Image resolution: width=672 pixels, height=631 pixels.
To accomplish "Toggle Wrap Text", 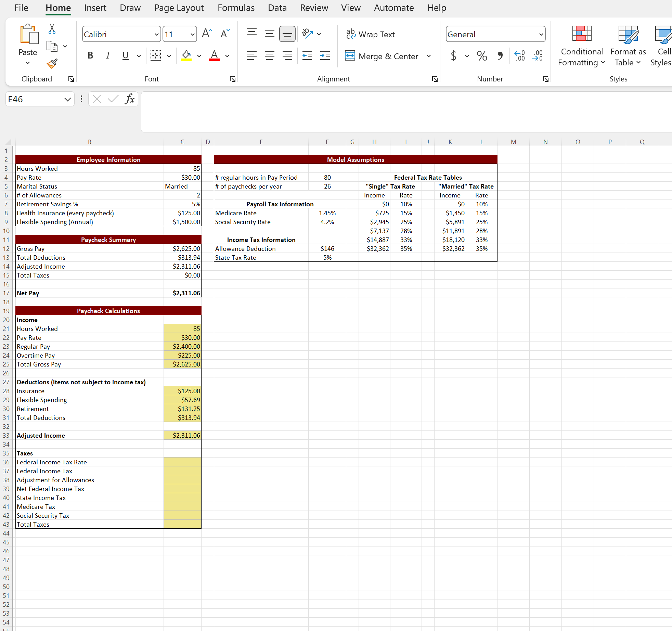I will (x=370, y=34).
